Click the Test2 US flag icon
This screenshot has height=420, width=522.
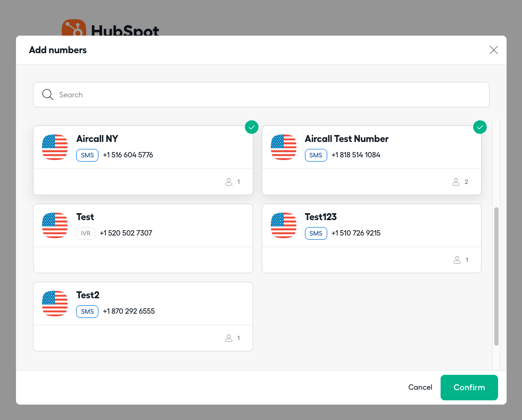[55, 304]
